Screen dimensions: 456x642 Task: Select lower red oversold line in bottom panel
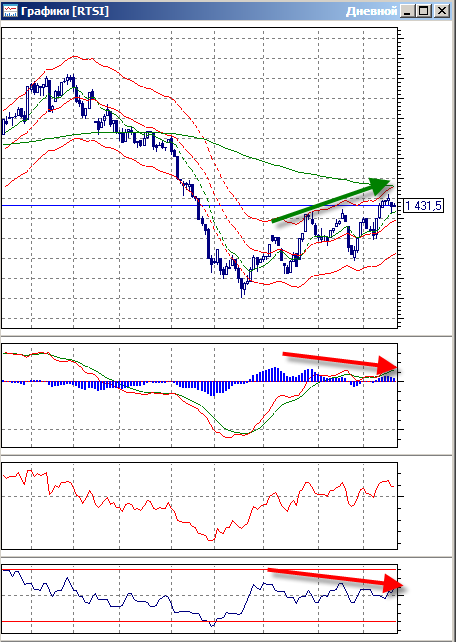pos(199,622)
